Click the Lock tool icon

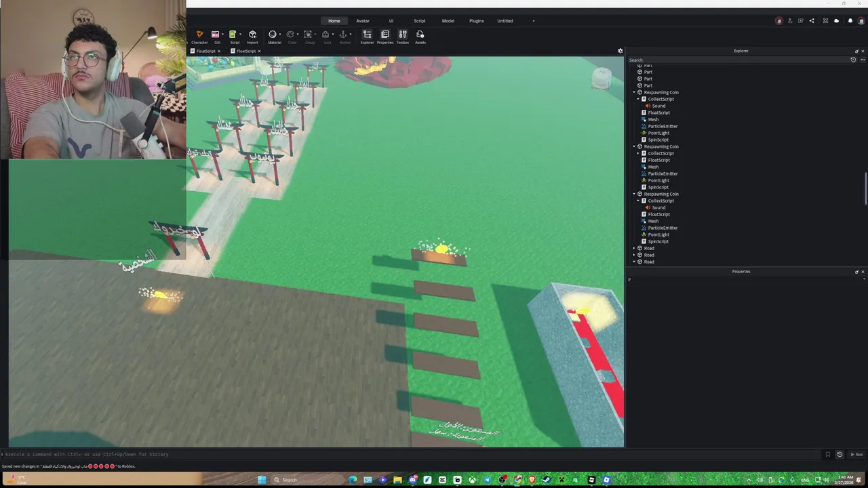point(325,35)
